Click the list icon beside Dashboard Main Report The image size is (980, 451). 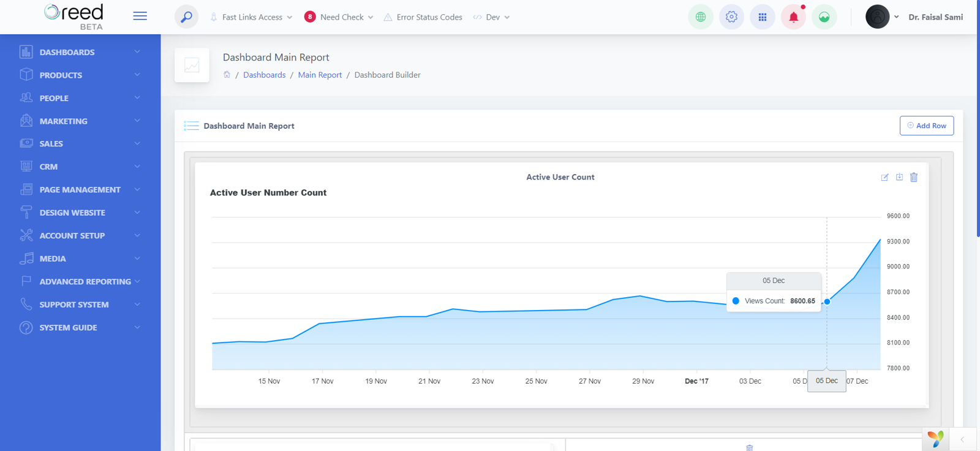(x=191, y=126)
